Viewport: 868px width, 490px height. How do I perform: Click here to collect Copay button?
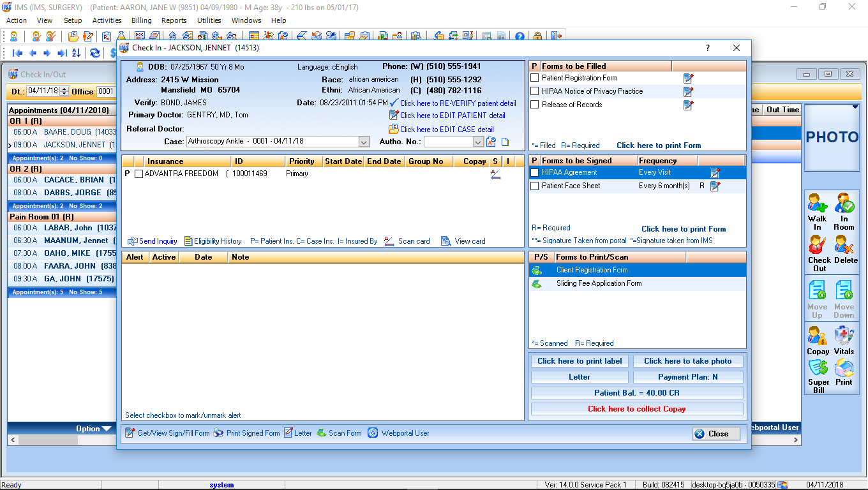(637, 409)
